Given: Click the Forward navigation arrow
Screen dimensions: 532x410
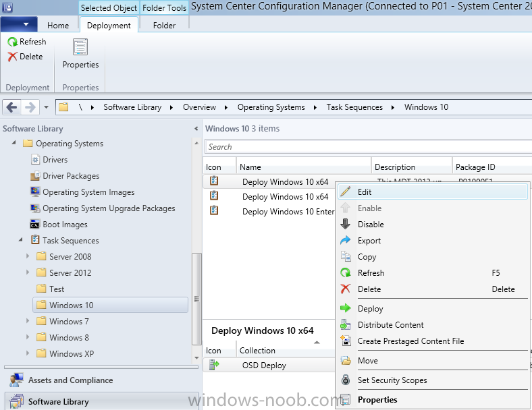Looking at the screenshot, I should click(x=30, y=107).
